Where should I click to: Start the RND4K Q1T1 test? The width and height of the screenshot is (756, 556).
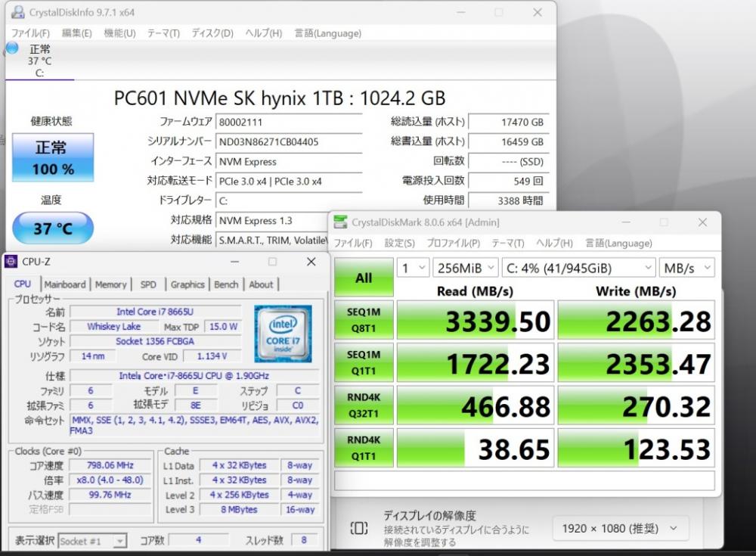coord(364,447)
